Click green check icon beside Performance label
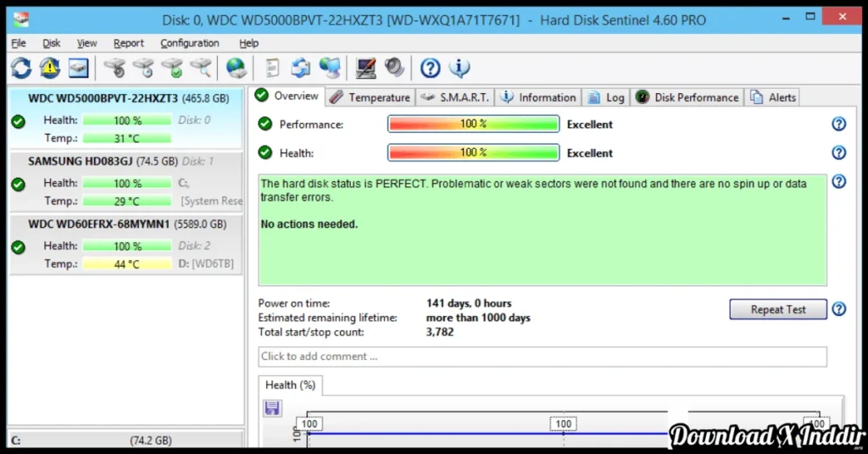The height and width of the screenshot is (454, 868). 265,124
